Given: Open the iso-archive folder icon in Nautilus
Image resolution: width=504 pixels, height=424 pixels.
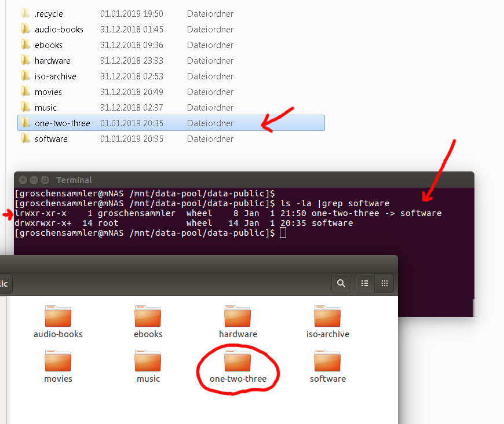Looking at the screenshot, I should pyautogui.click(x=327, y=316).
